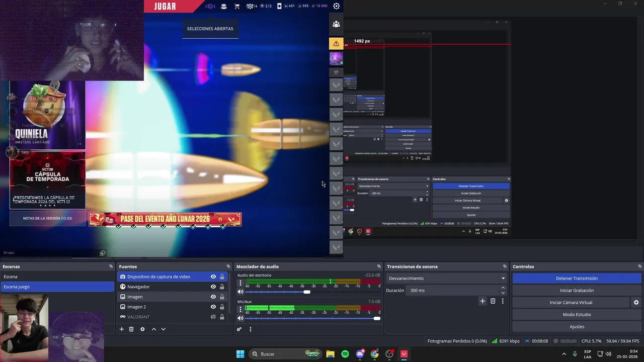Click the yellow warning alert icon
Image resolution: width=644 pixels, height=362 pixels.
pos(336,43)
